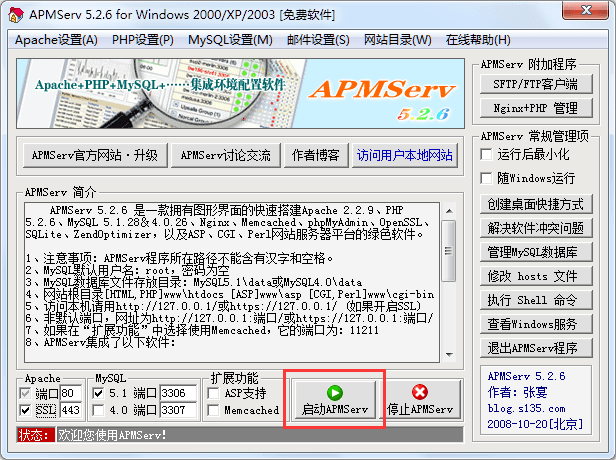616x460 pixels.
Task: Click the APMServ讨论交流 button
Action: 226,155
